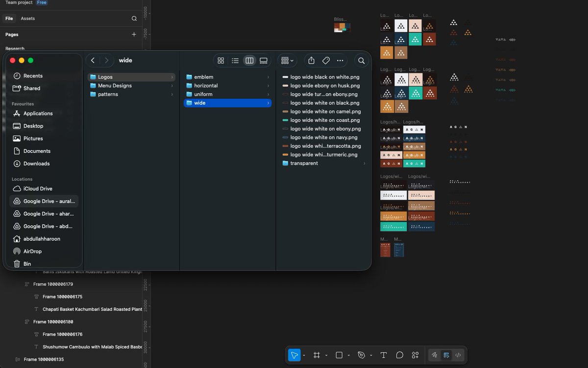Switch to Dev Mode code toggle
Image resolution: width=588 pixels, height=368 pixels.
point(458,355)
